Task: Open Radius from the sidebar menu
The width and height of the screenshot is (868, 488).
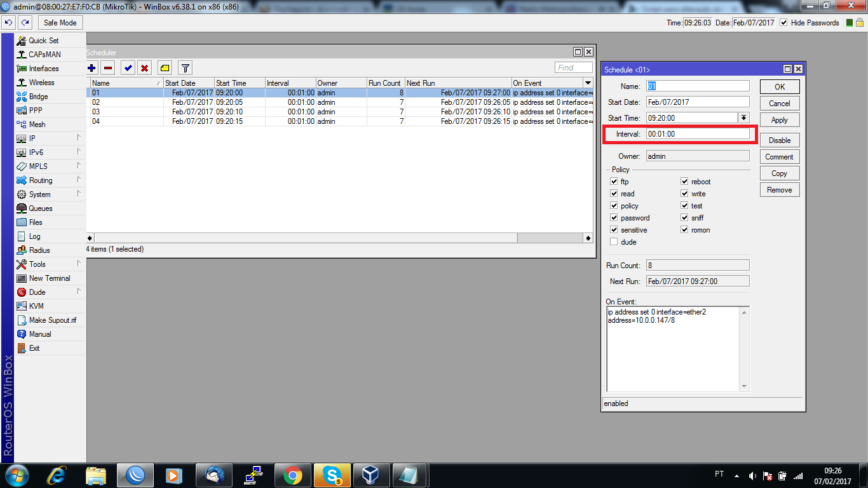Action: [x=50, y=250]
